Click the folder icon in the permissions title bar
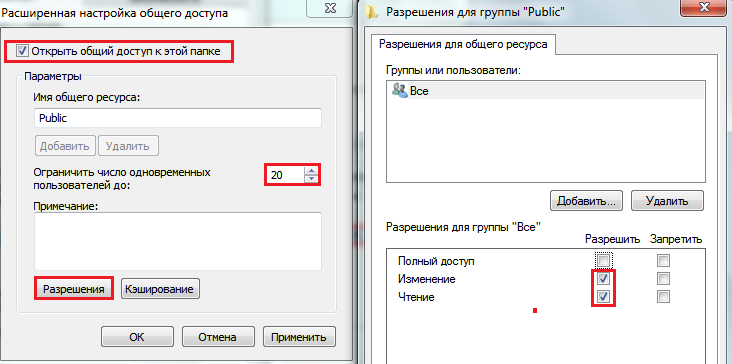The image size is (732, 364). 372,13
